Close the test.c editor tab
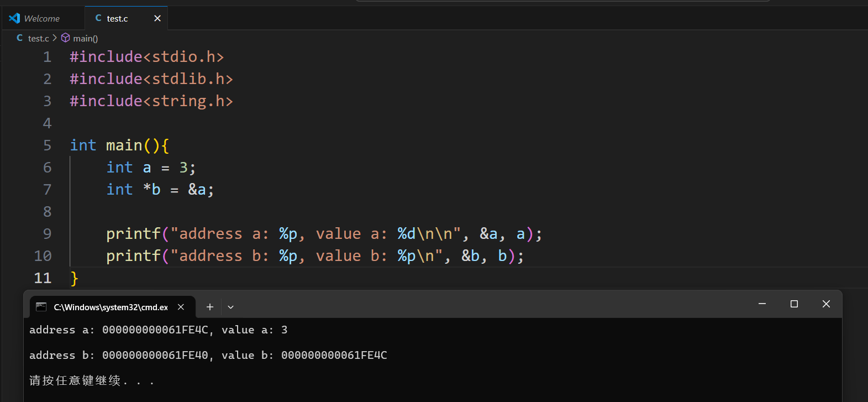The width and height of the screenshot is (868, 402). (x=157, y=18)
